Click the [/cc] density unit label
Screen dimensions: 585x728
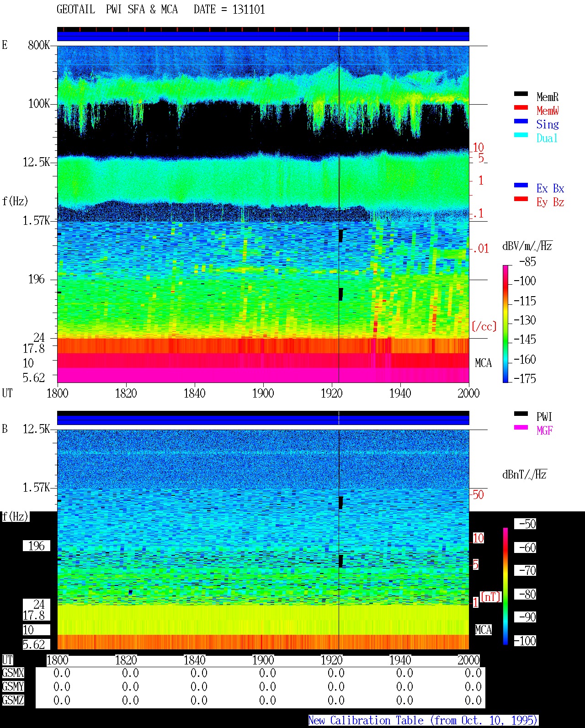484,326
